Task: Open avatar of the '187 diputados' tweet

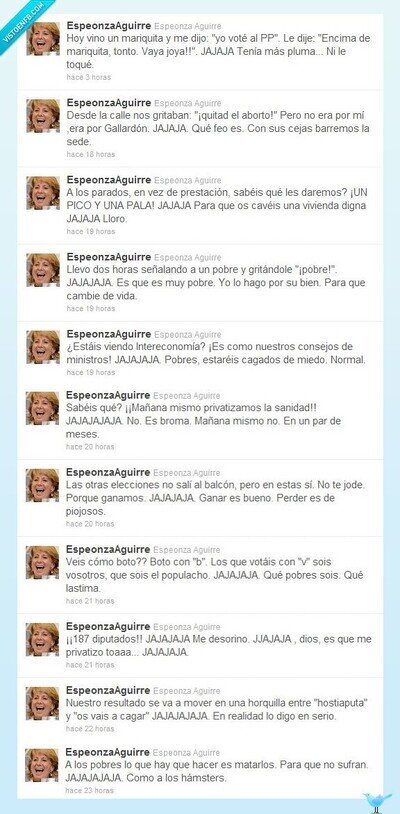Action: point(43,639)
